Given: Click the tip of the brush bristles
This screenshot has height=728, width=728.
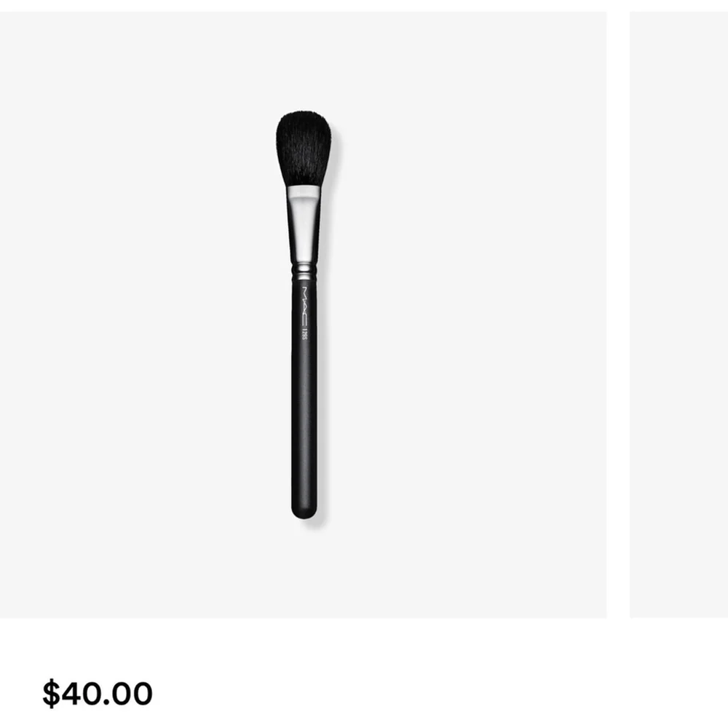Looking at the screenshot, I should click(x=303, y=115).
